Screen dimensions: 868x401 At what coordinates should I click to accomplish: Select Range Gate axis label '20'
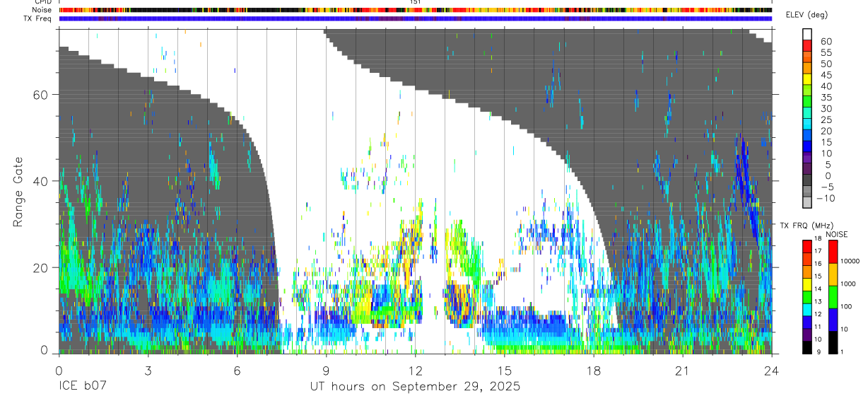(x=40, y=267)
